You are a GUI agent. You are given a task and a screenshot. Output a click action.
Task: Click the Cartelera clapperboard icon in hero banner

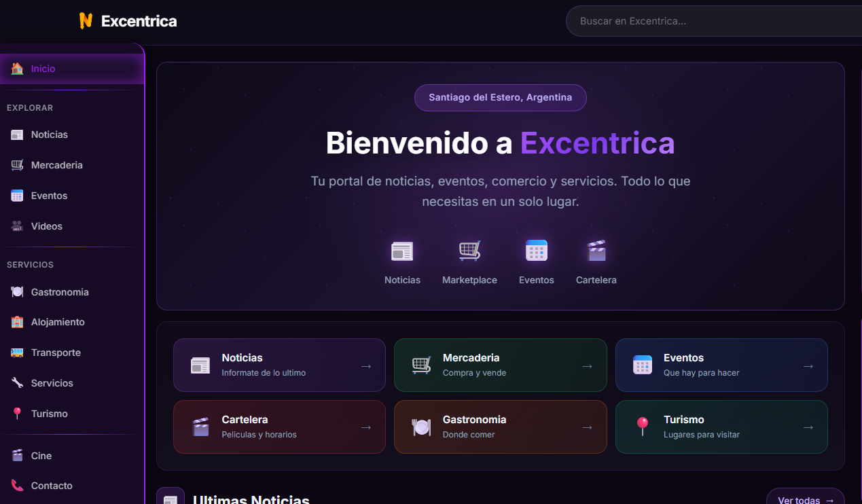[596, 250]
